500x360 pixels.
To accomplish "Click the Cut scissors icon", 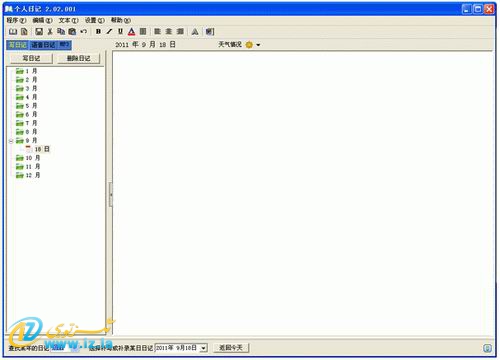I will 50,32.
